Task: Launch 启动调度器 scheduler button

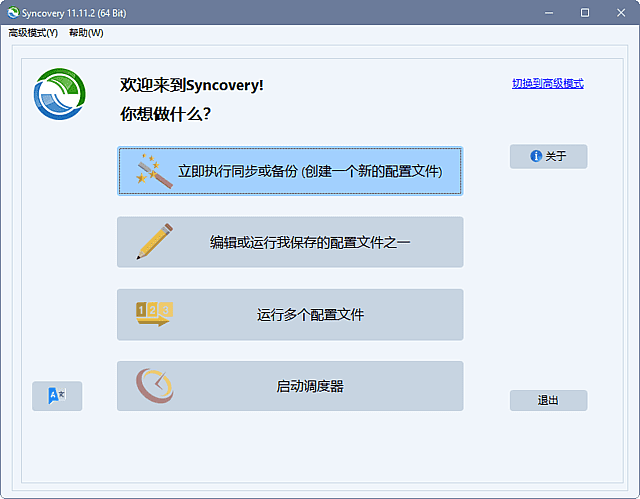Action: point(290,386)
